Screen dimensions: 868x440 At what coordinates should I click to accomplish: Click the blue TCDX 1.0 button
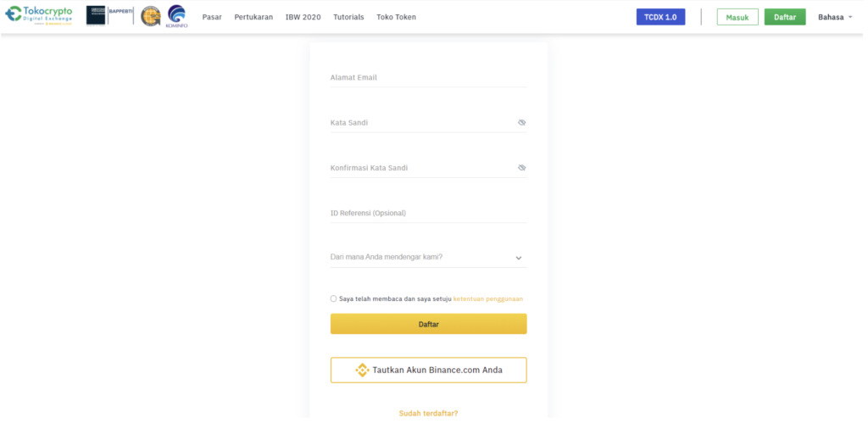660,17
